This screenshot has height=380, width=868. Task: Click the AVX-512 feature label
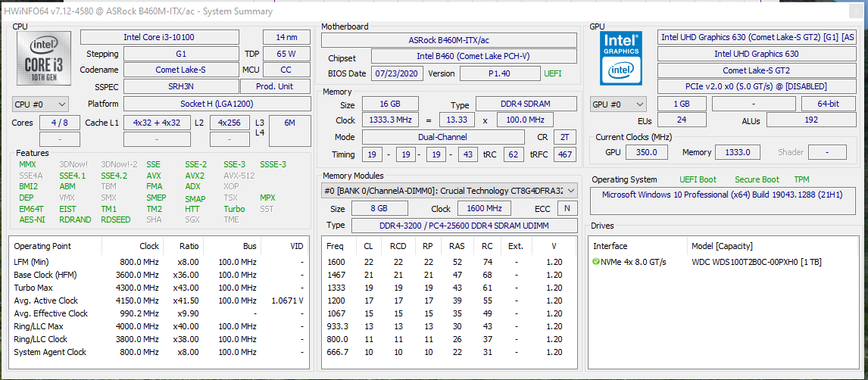coord(239,176)
